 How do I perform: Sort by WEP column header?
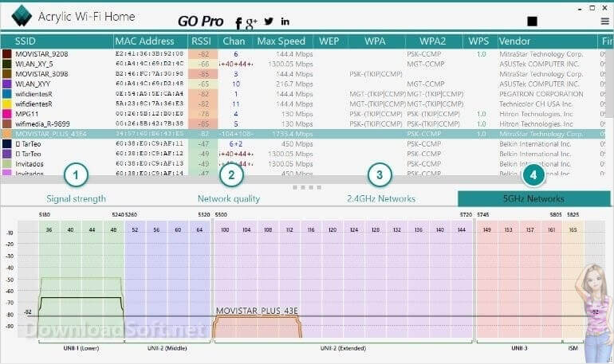click(x=330, y=41)
